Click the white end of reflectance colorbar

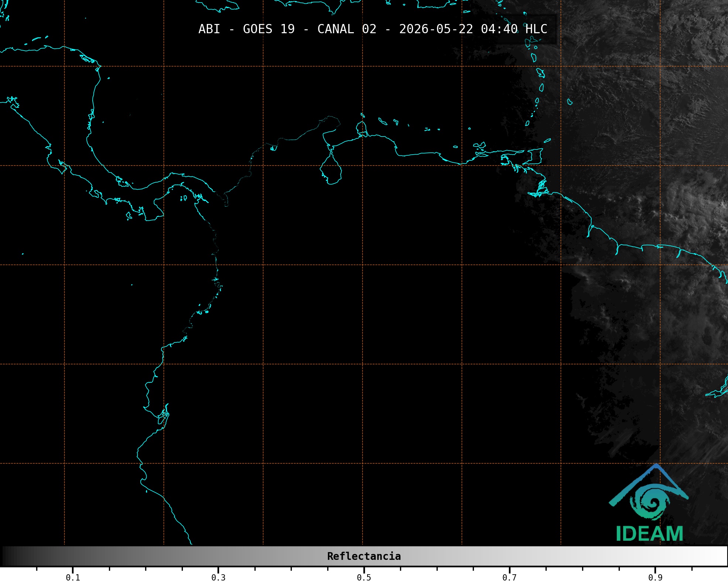(717, 556)
